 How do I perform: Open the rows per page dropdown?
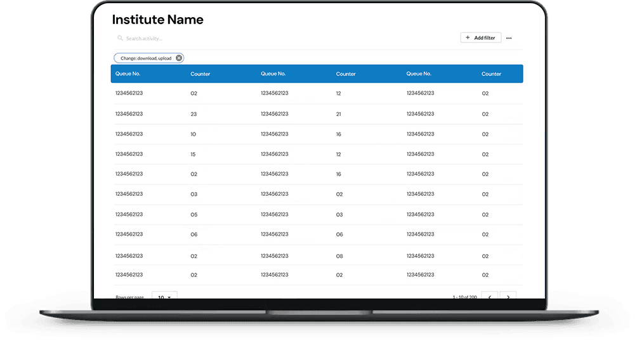[165, 296]
